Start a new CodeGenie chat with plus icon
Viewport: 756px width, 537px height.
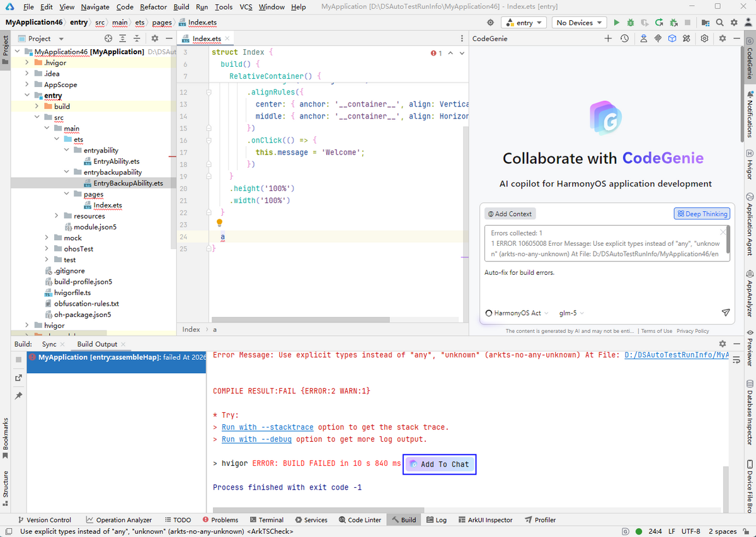(608, 38)
